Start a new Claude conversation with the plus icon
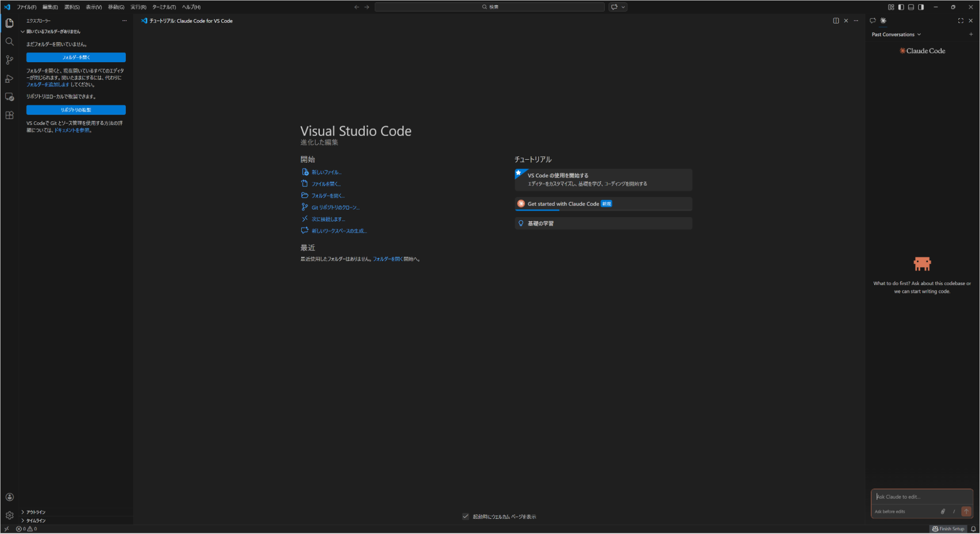Screen dimensions: 980x534 pyautogui.click(x=971, y=34)
